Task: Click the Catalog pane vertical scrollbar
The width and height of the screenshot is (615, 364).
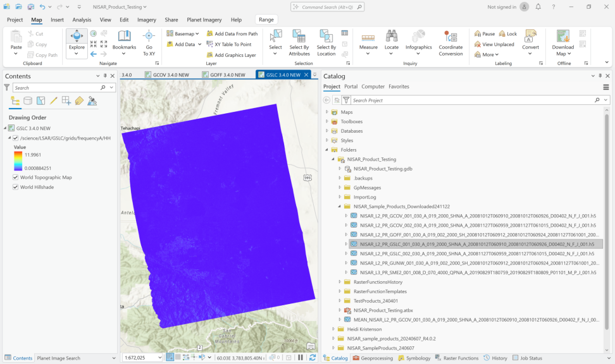Action: (606, 221)
